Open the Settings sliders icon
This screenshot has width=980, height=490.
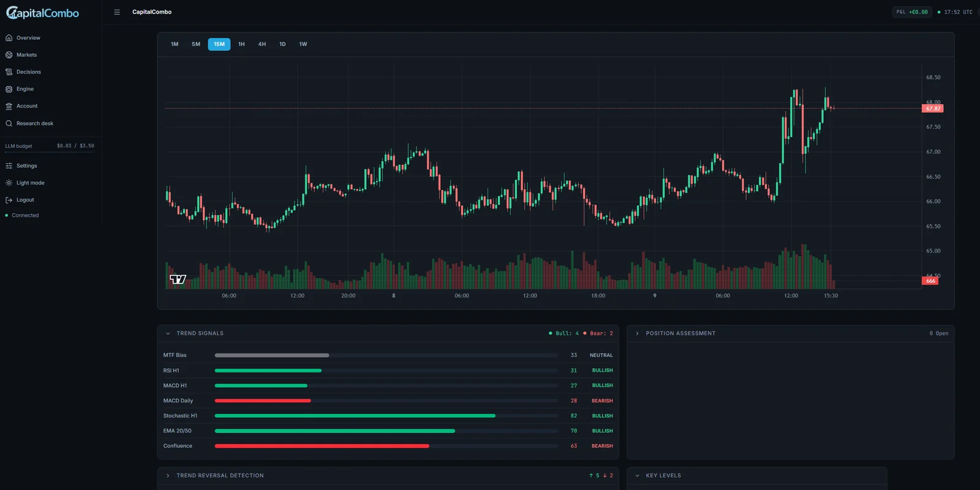pyautogui.click(x=9, y=166)
